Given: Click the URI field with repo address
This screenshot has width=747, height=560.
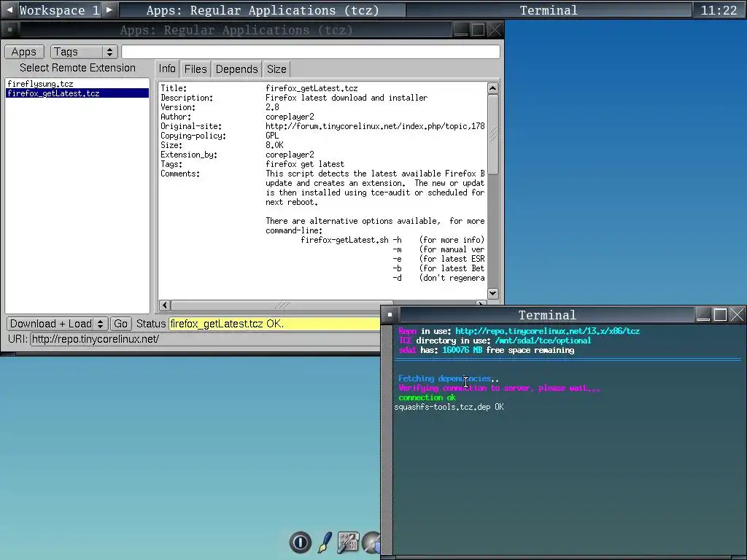Looking at the screenshot, I should pyautogui.click(x=205, y=339).
